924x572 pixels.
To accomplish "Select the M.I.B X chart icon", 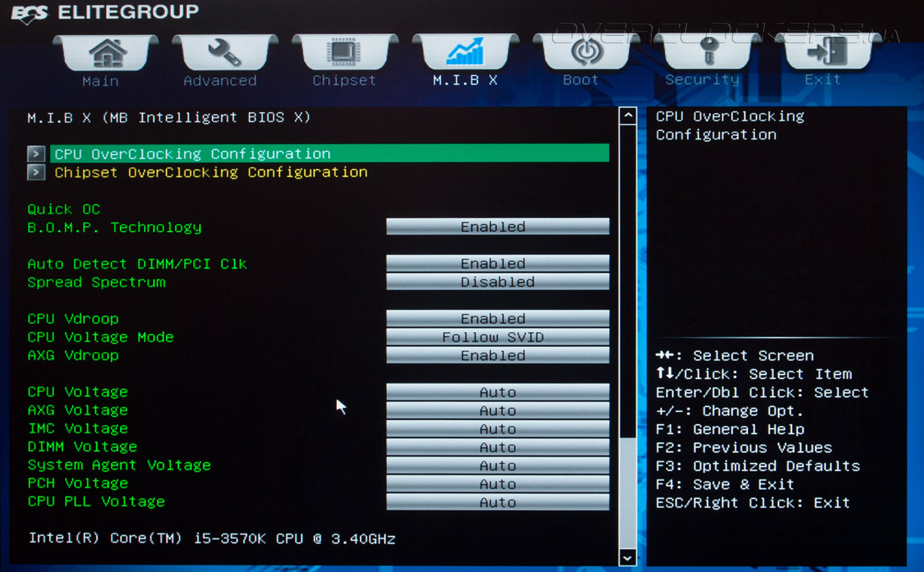I will pyautogui.click(x=465, y=52).
